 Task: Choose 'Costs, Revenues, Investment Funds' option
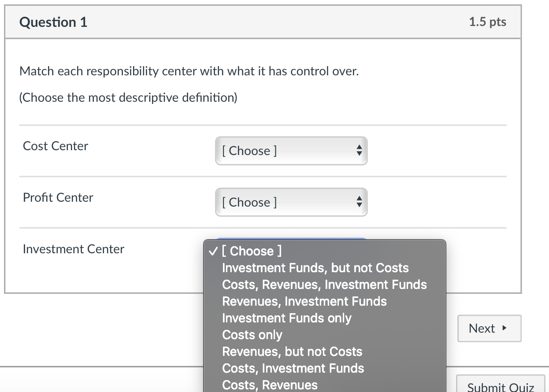click(325, 285)
